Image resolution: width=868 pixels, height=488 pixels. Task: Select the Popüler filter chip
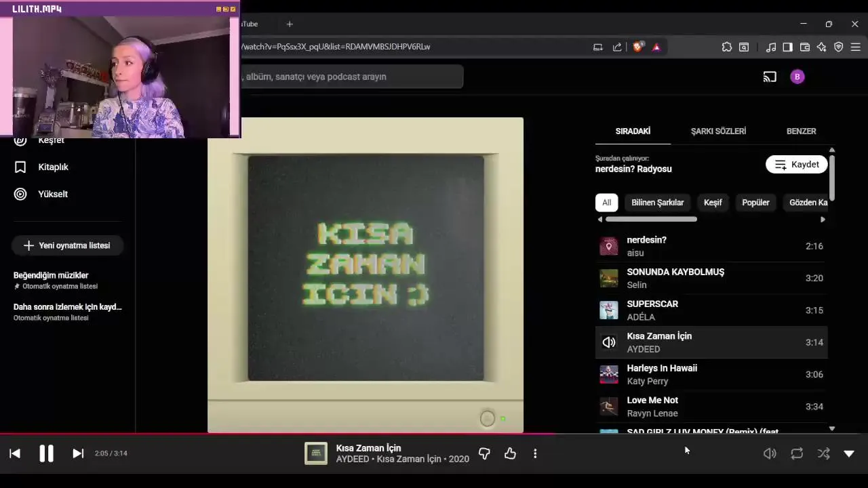pyautogui.click(x=755, y=203)
